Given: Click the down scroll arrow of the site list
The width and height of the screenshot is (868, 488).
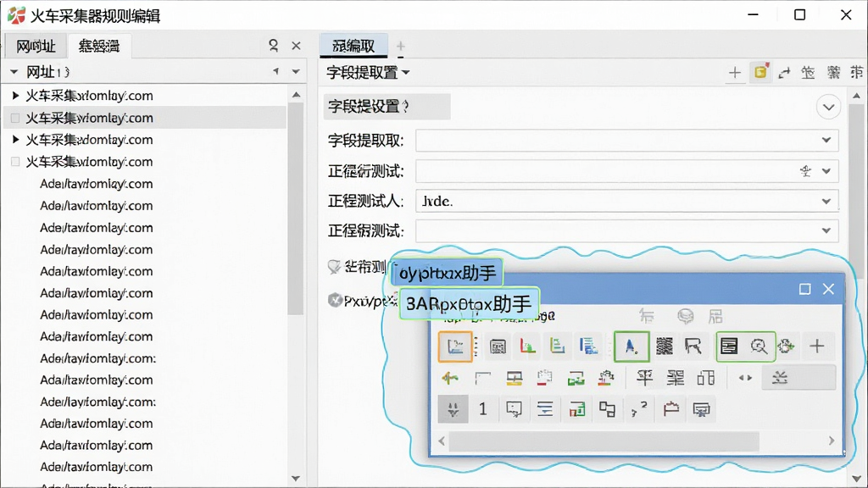Looking at the screenshot, I should (296, 479).
